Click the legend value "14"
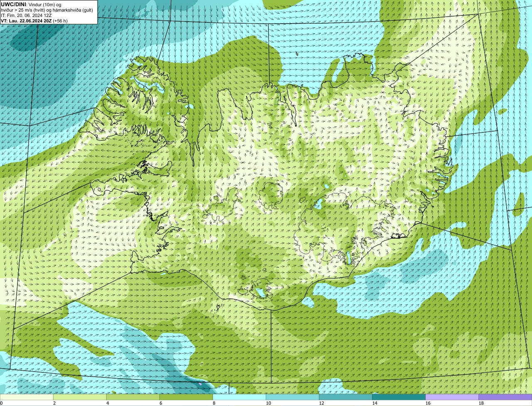The width and height of the screenshot is (532, 406). pyautogui.click(x=375, y=403)
